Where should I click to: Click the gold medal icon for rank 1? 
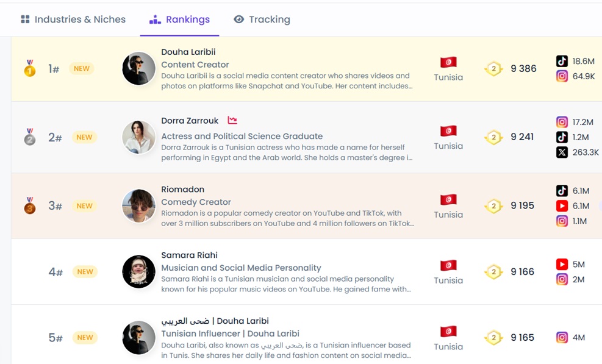click(x=30, y=68)
